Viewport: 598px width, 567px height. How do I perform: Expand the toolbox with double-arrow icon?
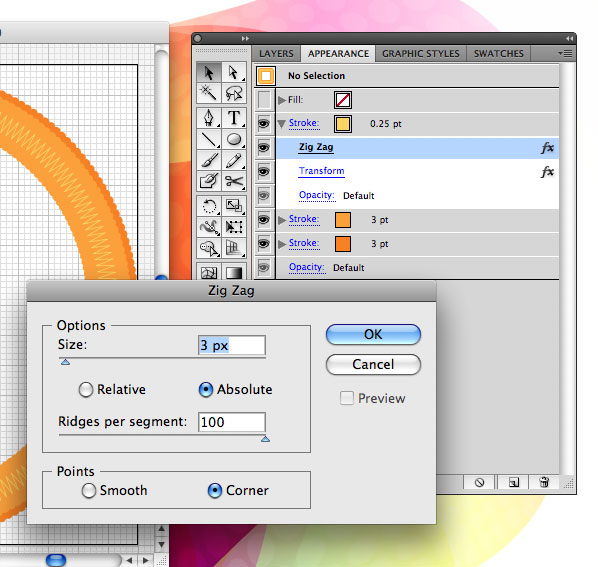pos(245,39)
